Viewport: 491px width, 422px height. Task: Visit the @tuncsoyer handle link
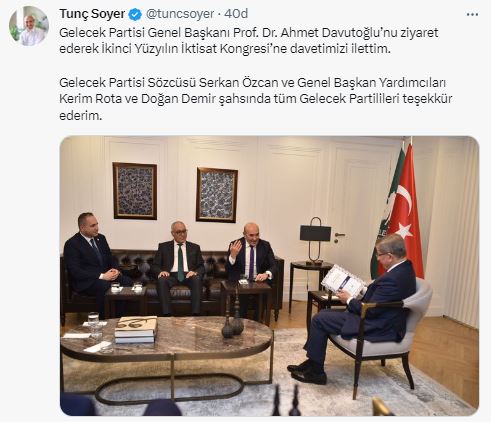point(180,14)
